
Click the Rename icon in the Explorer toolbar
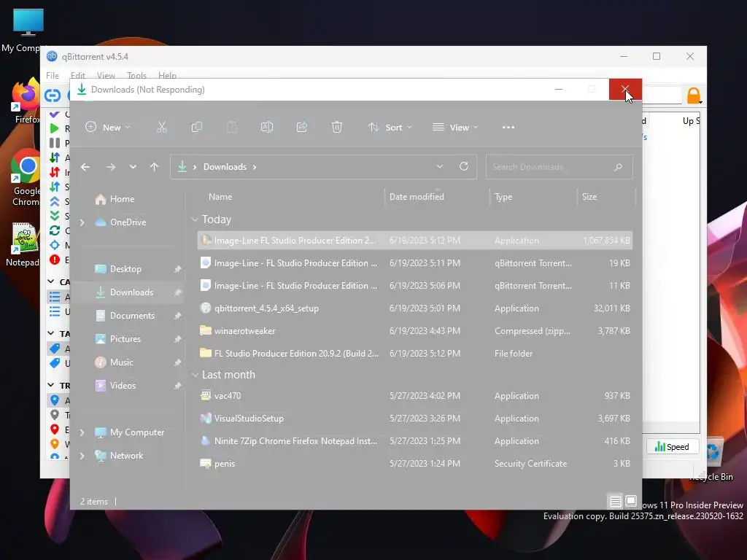[x=267, y=127]
